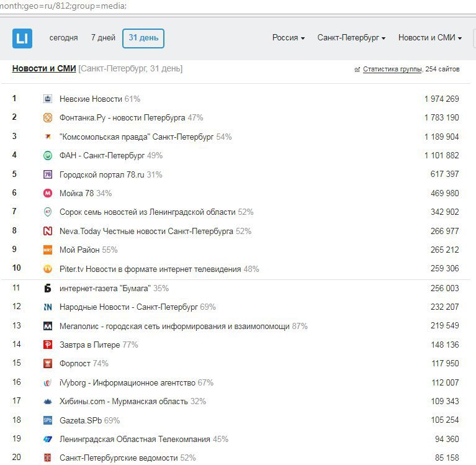
Task: Click the visitor count 1 974 269
Action: tap(442, 99)
